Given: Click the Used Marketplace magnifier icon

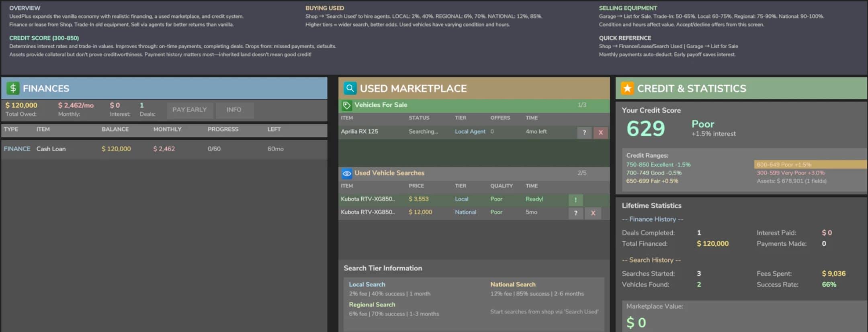Looking at the screenshot, I should coord(350,88).
